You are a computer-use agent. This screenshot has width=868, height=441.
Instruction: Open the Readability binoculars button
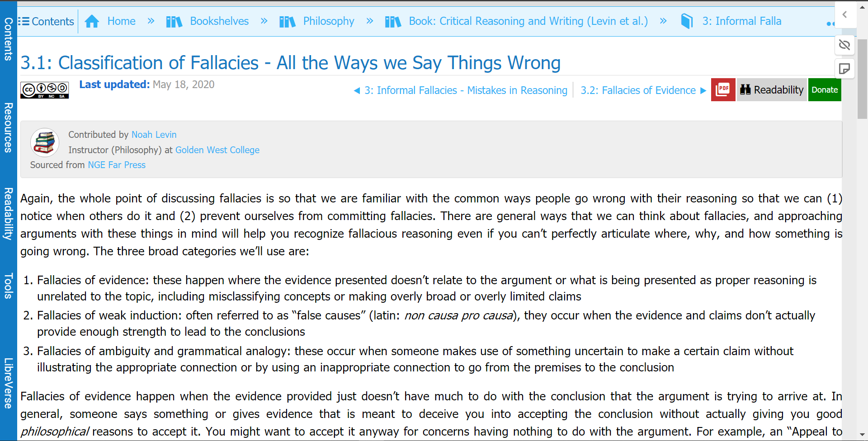pos(772,89)
